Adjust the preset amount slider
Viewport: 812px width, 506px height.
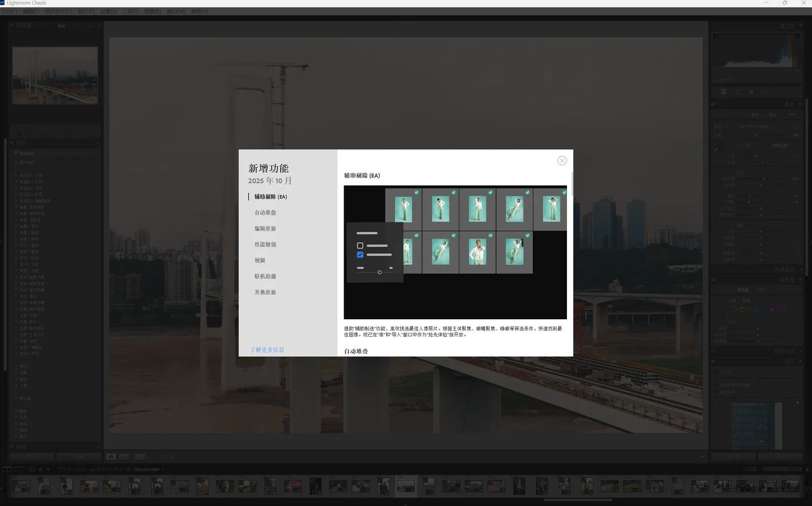[x=756, y=135]
